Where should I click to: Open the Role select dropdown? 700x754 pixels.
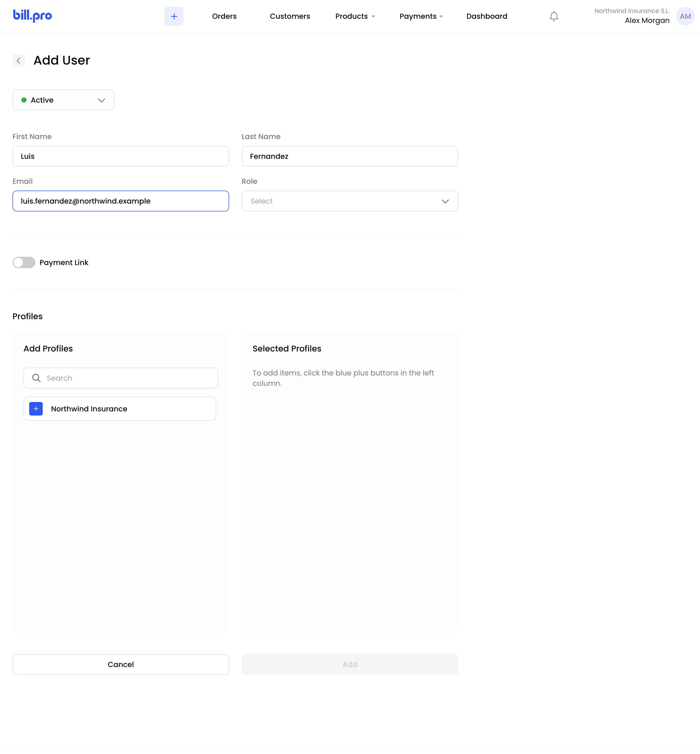(350, 201)
